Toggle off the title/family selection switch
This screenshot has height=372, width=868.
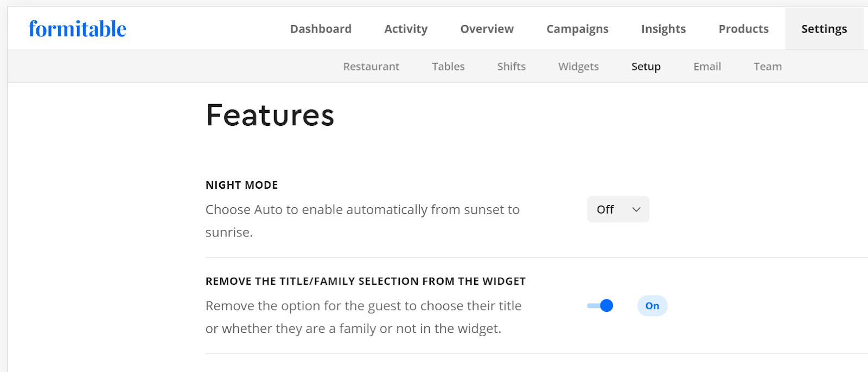pos(600,305)
